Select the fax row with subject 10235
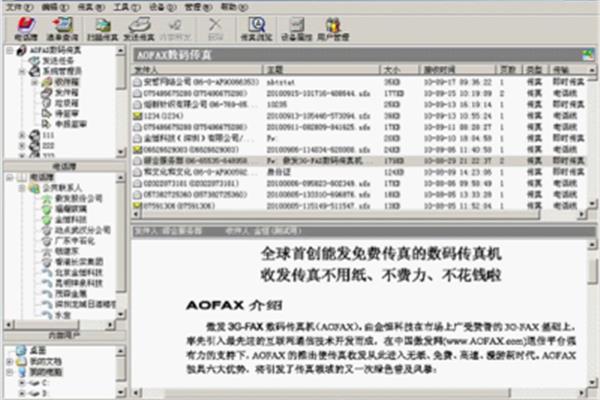 pyautogui.click(x=361, y=104)
